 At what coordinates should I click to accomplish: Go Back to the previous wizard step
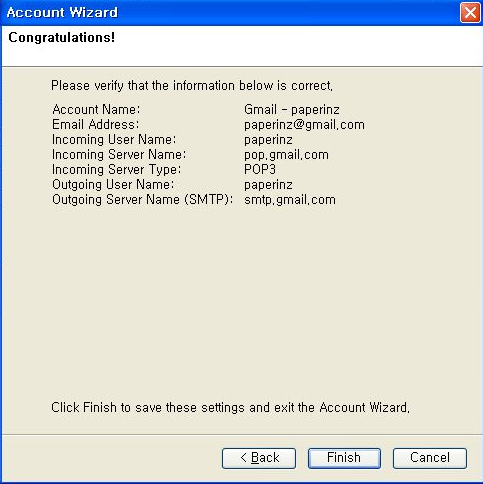click(x=259, y=458)
